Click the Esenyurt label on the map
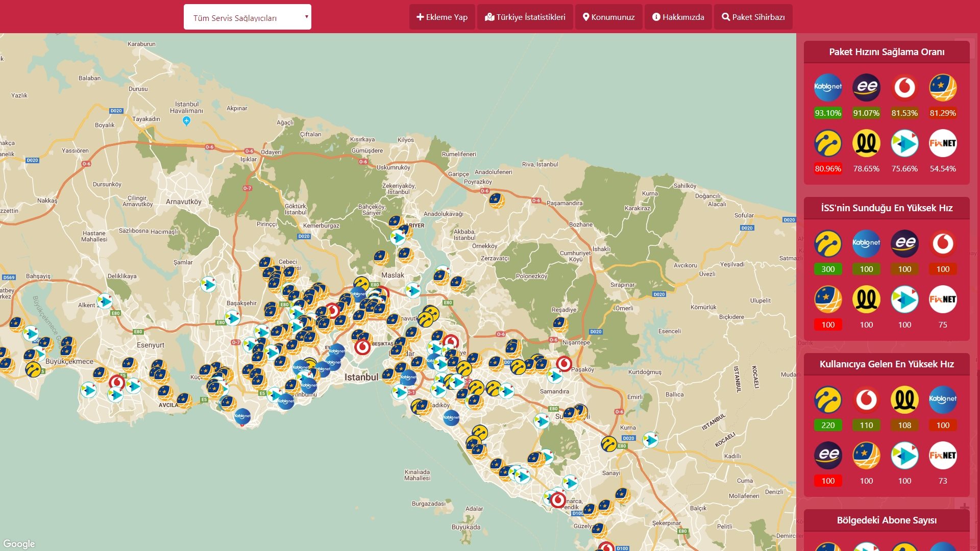Image resolution: width=980 pixels, height=551 pixels. (x=151, y=345)
